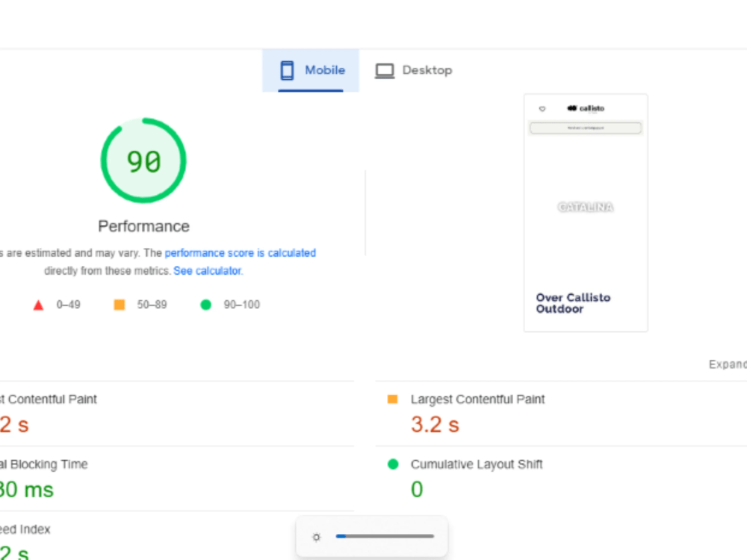Open the 'See calculator' link
This screenshot has width=747, height=560.
pos(208,271)
